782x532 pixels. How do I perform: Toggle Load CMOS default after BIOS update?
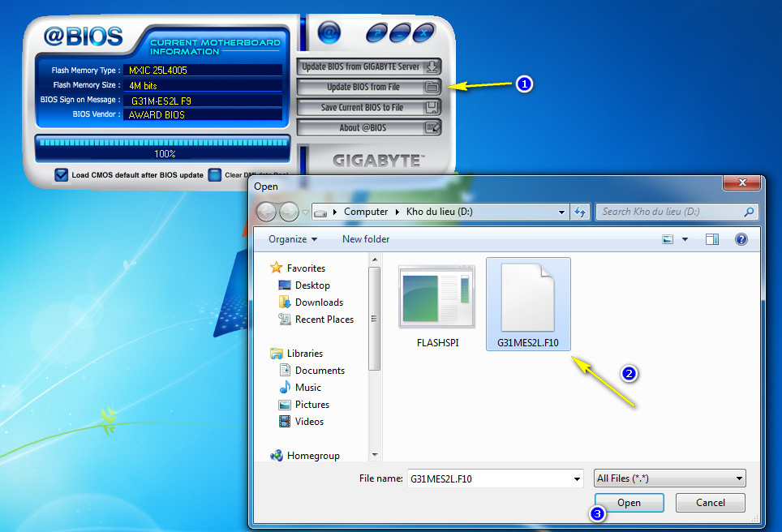(62, 175)
